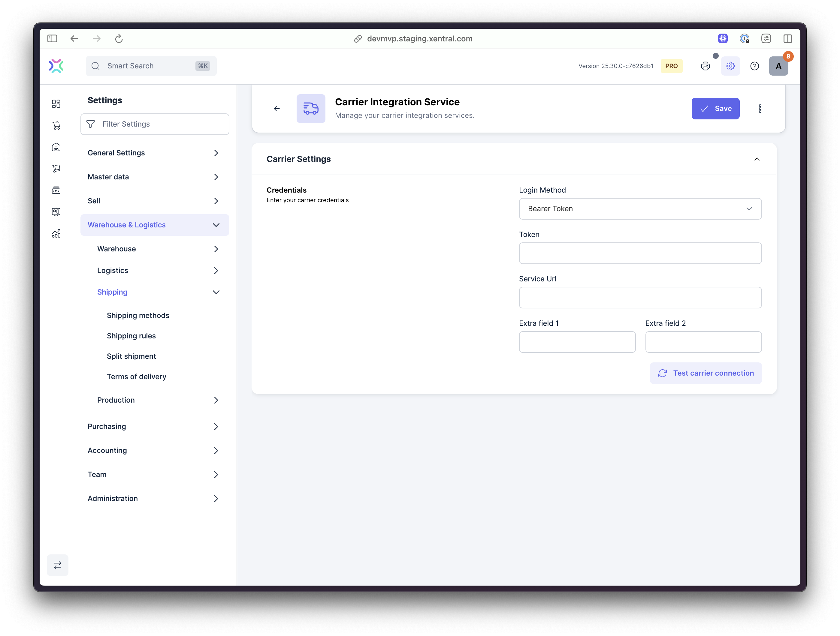
Task: Click the user avatar with notification badge
Action: [779, 66]
